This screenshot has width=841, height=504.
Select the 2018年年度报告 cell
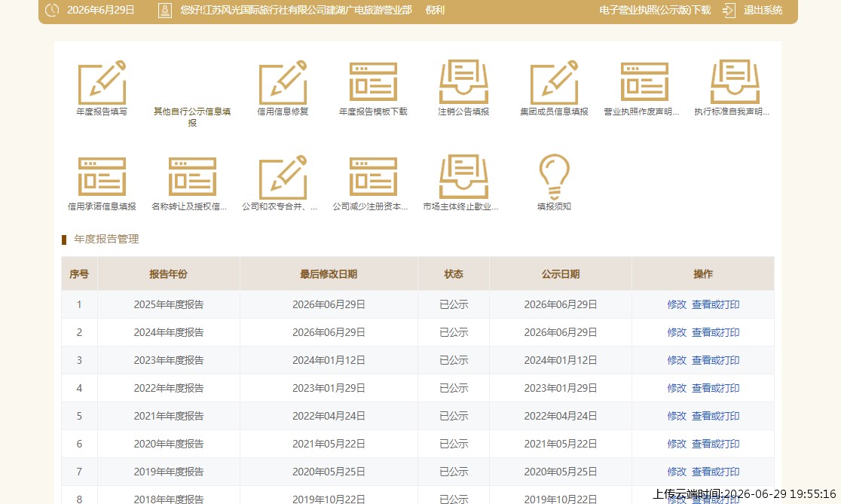(x=168, y=496)
